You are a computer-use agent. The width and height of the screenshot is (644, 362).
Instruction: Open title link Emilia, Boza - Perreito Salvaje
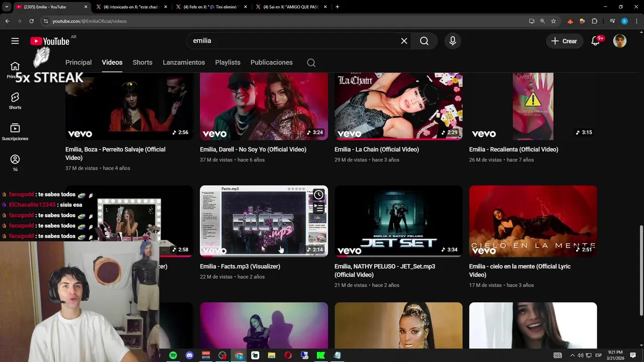tap(115, 153)
